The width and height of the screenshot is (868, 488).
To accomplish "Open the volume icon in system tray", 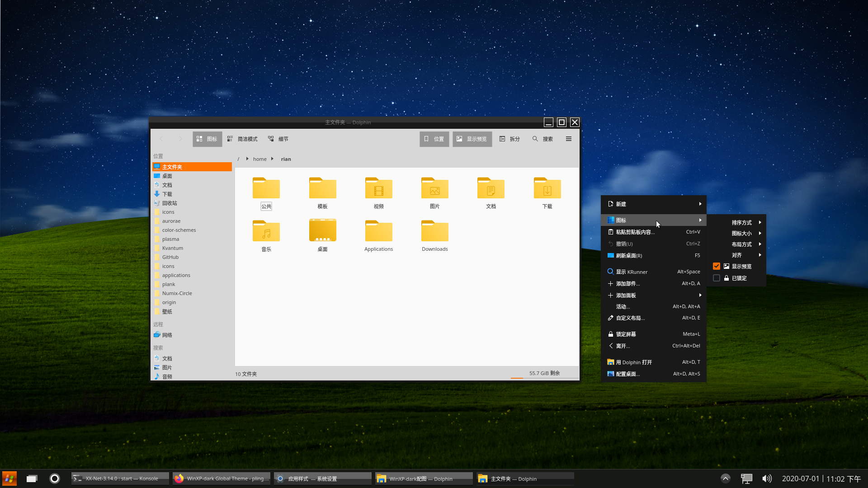I will 767,479.
